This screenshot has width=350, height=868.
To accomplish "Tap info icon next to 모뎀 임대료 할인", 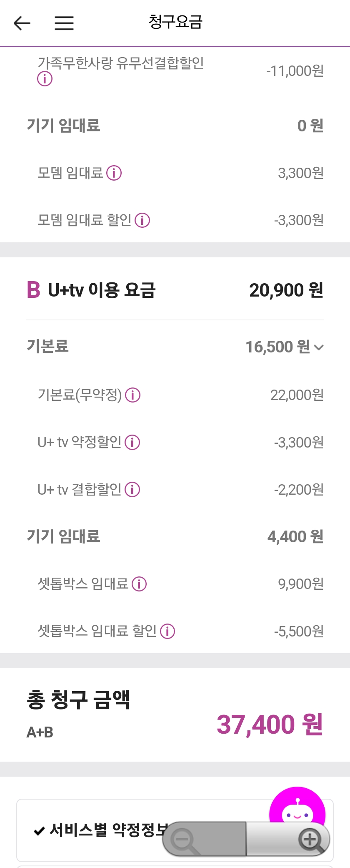I will [x=142, y=220].
